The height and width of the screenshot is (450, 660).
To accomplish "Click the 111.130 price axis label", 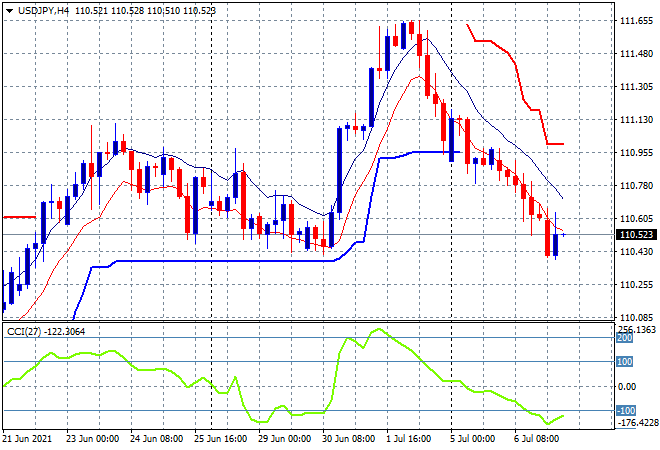I will tap(636, 120).
